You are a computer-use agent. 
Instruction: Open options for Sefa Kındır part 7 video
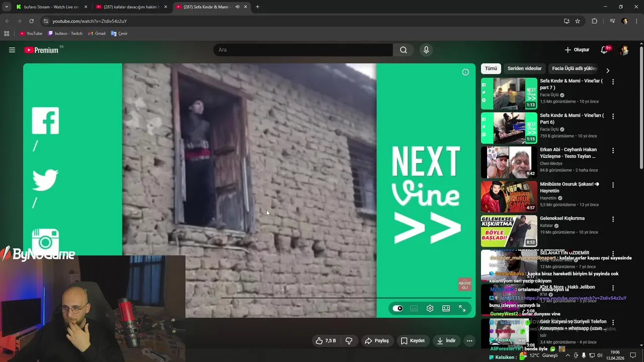click(x=613, y=81)
